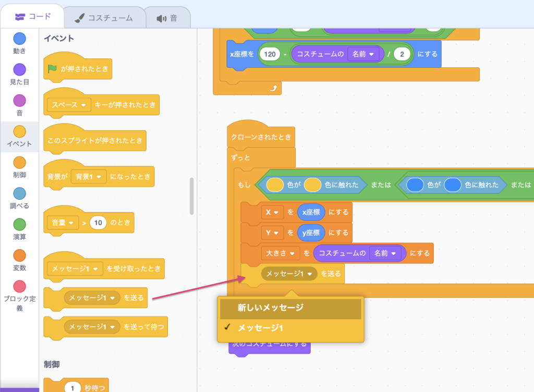Click the green flag が押されたとき block

pos(78,68)
